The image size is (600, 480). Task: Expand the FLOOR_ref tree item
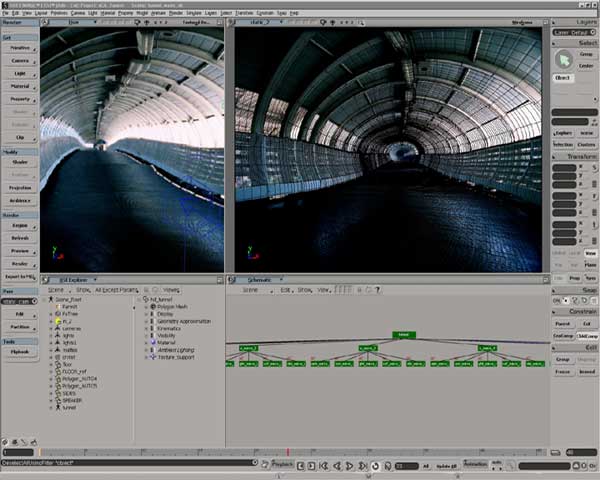(50, 373)
